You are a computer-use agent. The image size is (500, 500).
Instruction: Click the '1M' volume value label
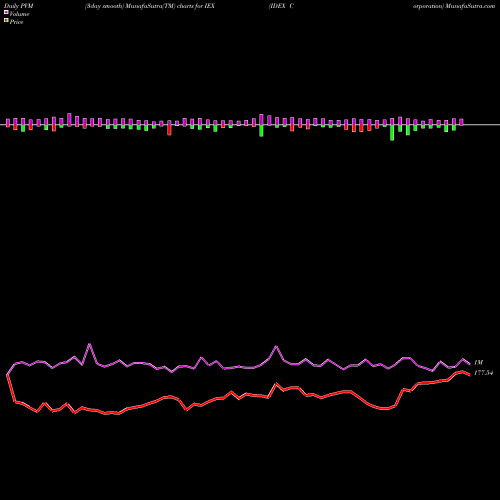click(x=478, y=362)
